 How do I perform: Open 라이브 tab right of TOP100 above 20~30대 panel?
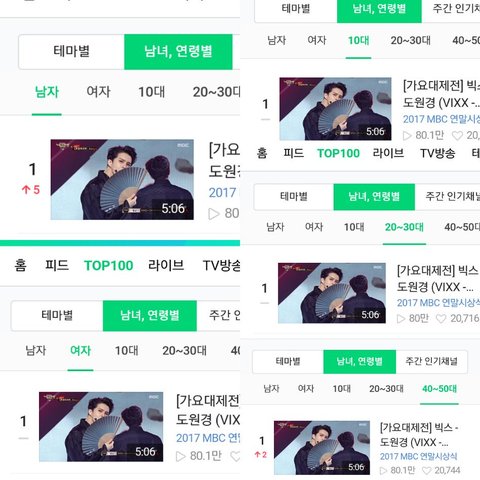tap(388, 153)
